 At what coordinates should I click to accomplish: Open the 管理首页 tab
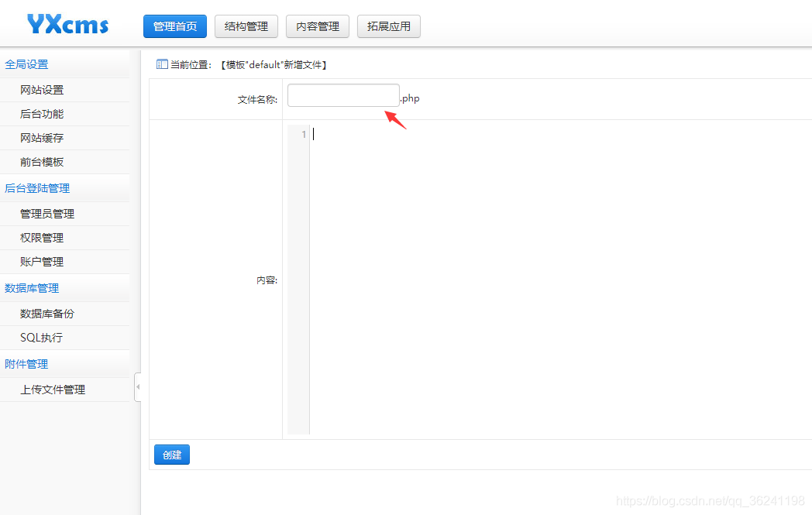coord(175,26)
